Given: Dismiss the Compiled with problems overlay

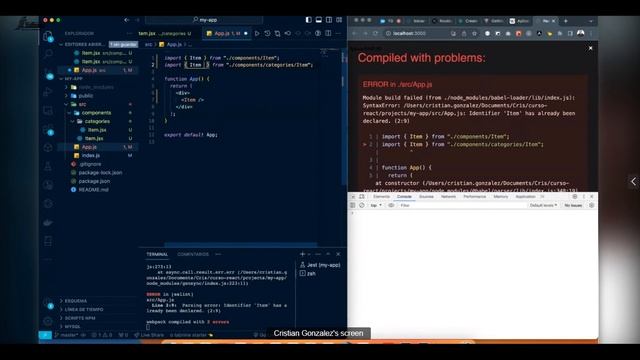Looking at the screenshot, I should 590,48.
